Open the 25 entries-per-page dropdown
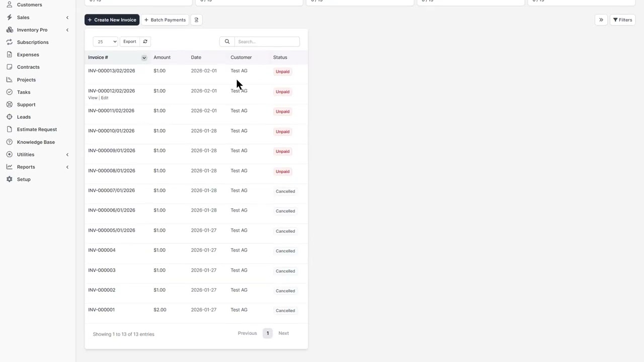Screen dimensions: 644x362 pos(105,42)
